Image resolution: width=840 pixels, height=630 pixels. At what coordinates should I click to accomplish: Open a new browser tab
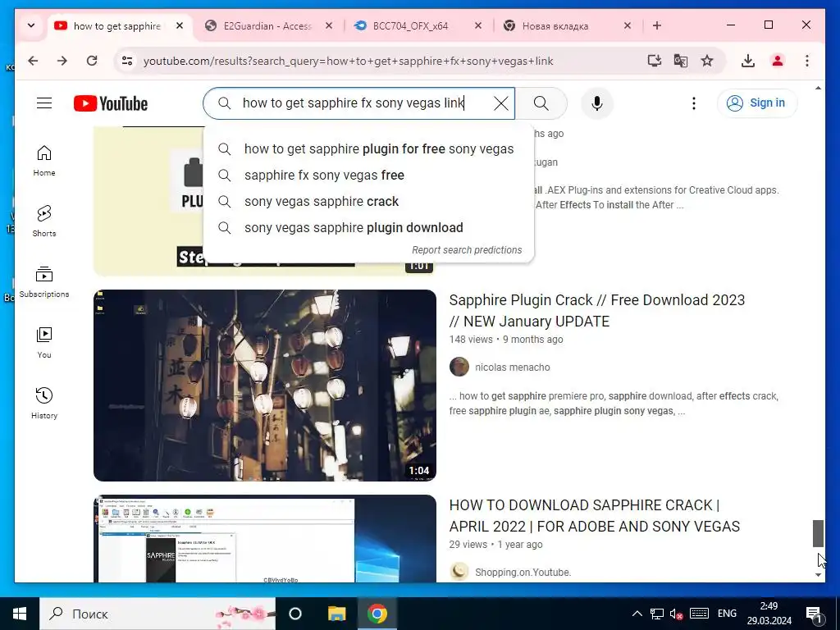657,25
